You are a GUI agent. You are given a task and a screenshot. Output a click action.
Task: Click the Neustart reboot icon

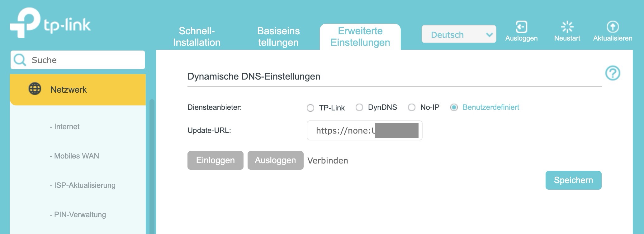pyautogui.click(x=567, y=27)
